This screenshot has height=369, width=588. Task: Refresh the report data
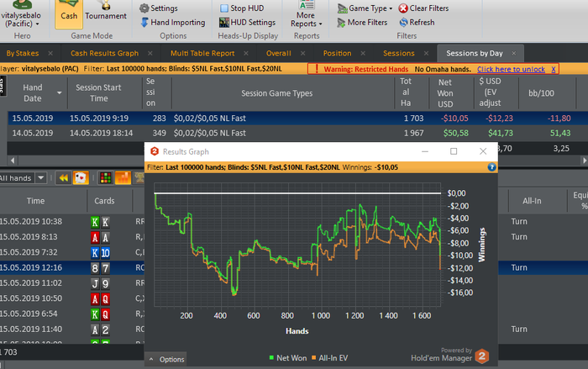417,22
